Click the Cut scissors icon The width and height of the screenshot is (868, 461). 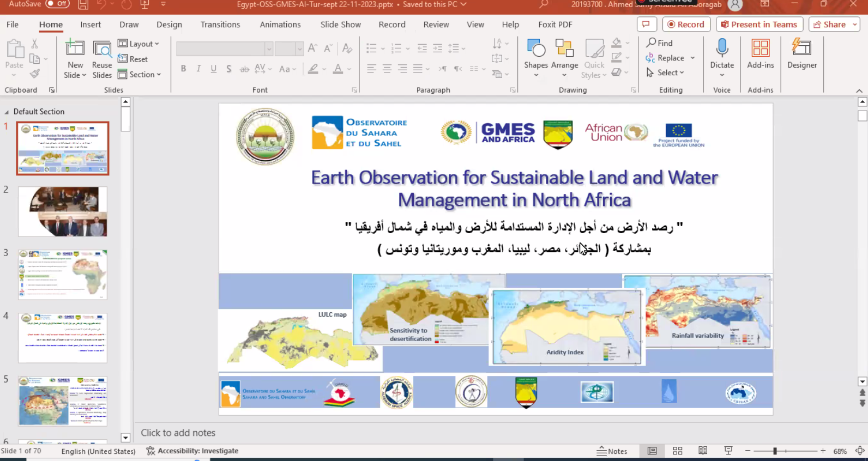point(34,44)
